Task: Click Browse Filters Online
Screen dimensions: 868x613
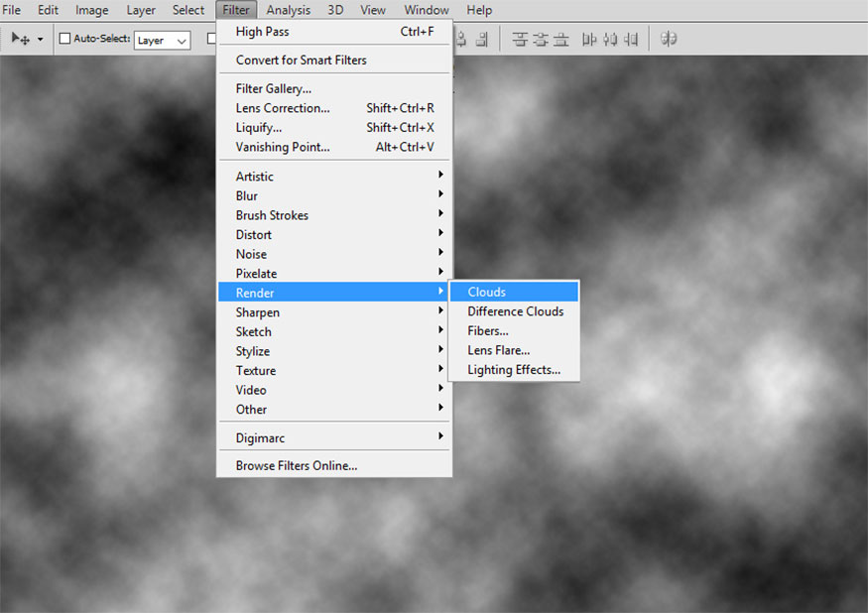Action: (334, 465)
